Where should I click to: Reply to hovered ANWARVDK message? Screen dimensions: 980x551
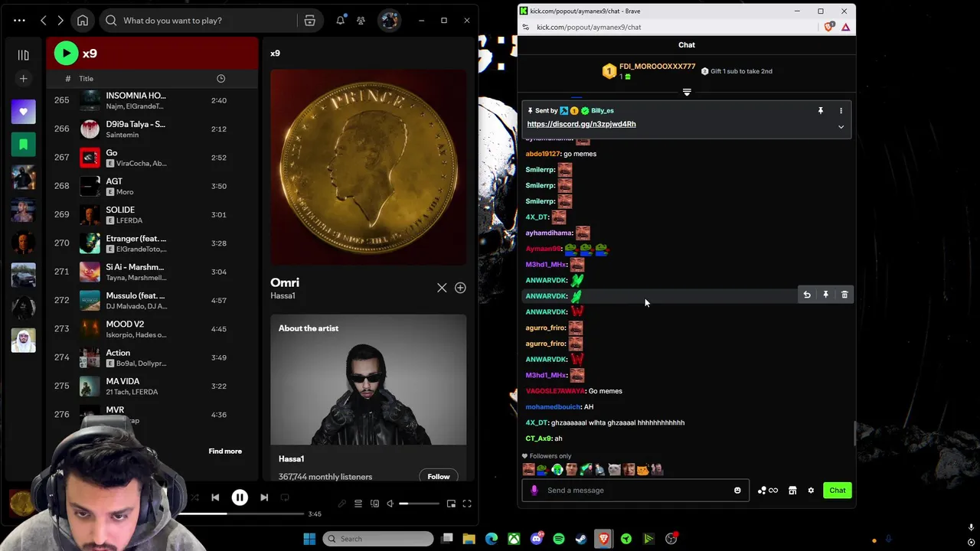tap(807, 295)
